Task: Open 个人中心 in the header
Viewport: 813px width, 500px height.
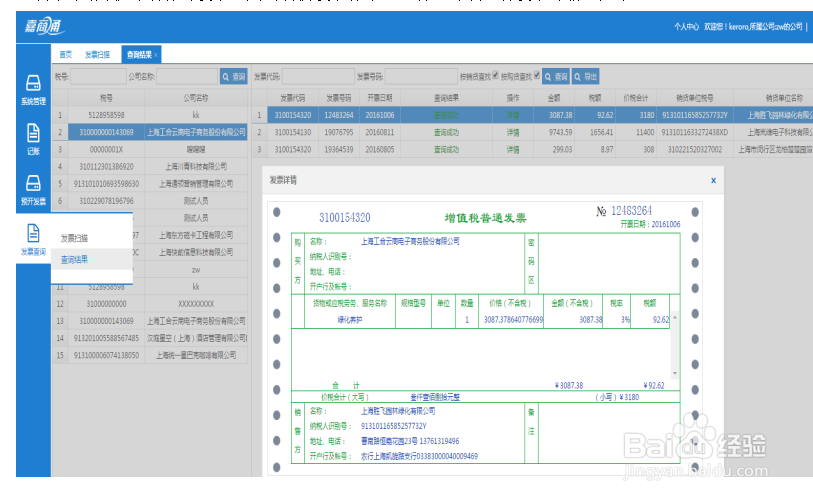Action: point(686,26)
